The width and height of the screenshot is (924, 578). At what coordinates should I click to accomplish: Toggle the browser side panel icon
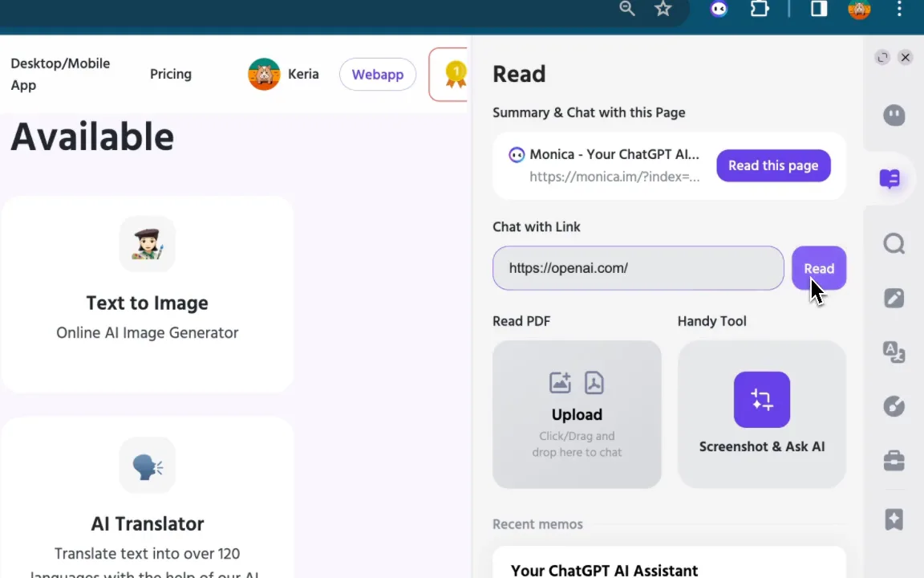click(x=818, y=9)
